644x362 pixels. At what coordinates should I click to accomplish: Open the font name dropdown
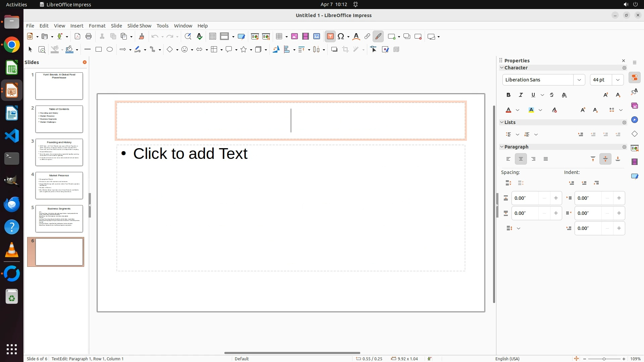pyautogui.click(x=579, y=80)
